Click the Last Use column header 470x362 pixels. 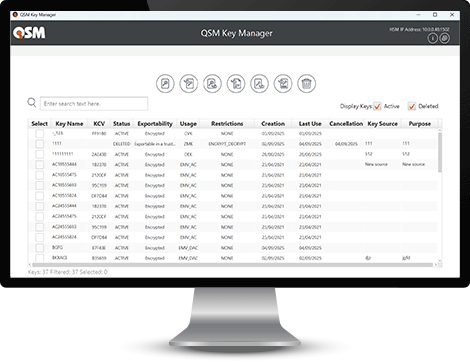(x=310, y=124)
